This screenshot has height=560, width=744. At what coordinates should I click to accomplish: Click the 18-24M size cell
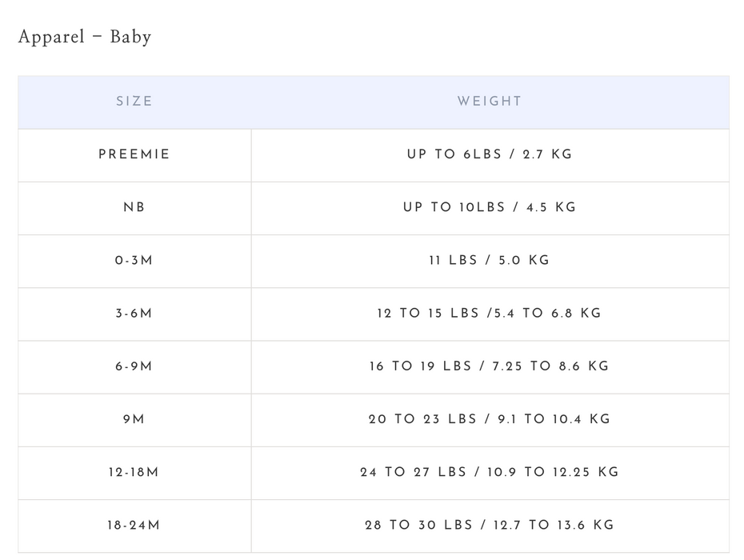tap(134, 526)
